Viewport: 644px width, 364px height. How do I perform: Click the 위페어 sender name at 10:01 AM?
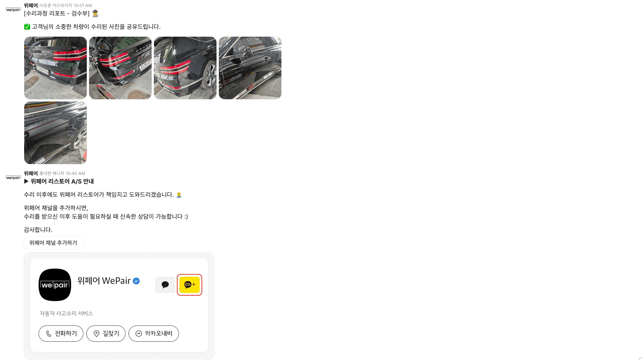pos(31,5)
